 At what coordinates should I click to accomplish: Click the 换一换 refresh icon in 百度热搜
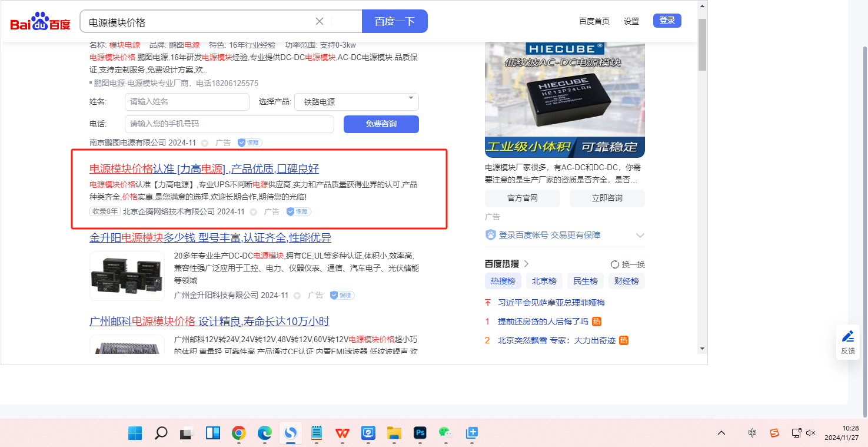pyautogui.click(x=615, y=264)
